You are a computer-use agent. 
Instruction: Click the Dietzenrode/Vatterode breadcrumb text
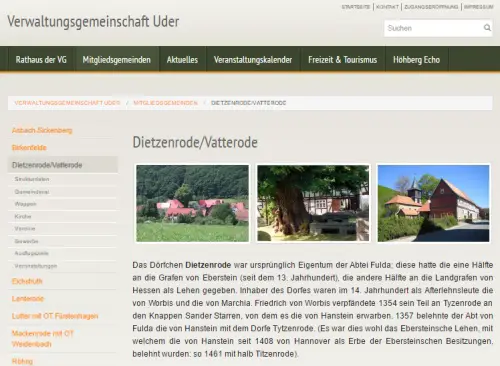click(249, 103)
